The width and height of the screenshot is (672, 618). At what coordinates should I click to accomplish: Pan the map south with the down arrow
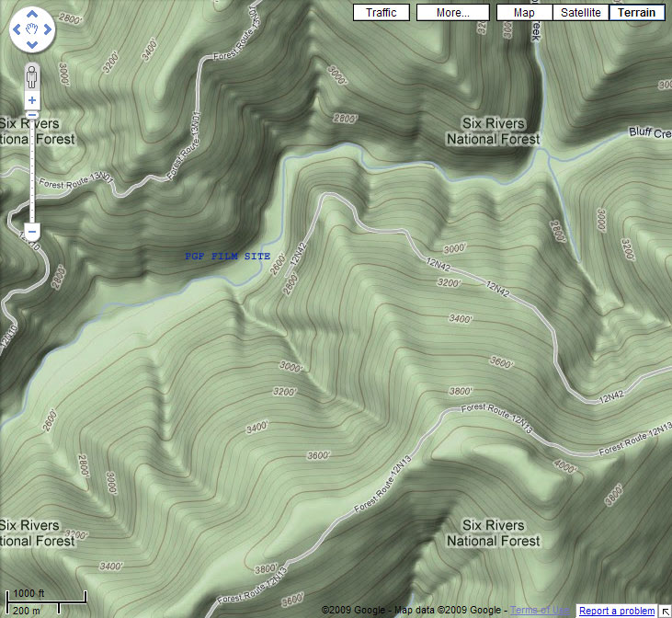pyautogui.click(x=32, y=44)
